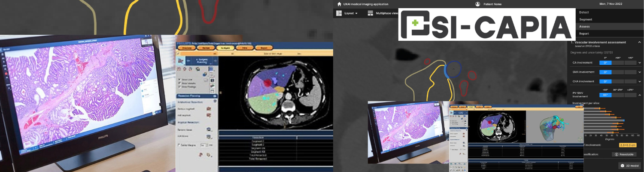Toggle the Show Liver checkbox
The image size is (644, 172).
tap(179, 80)
